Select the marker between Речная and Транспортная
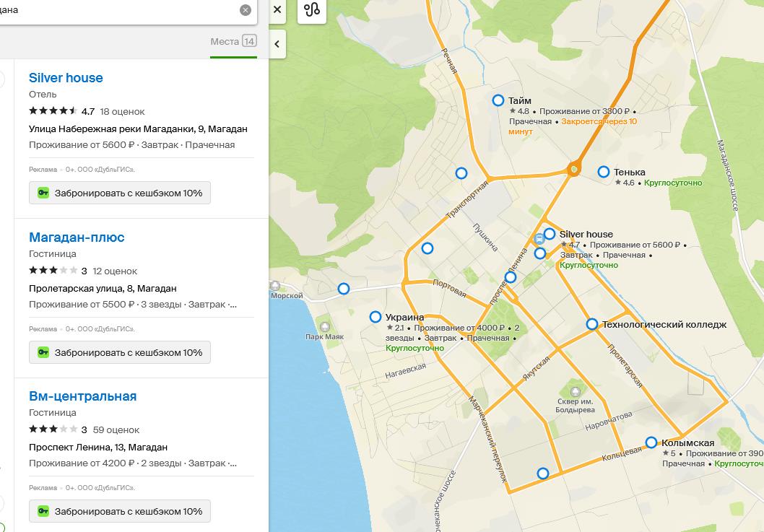 [461, 173]
